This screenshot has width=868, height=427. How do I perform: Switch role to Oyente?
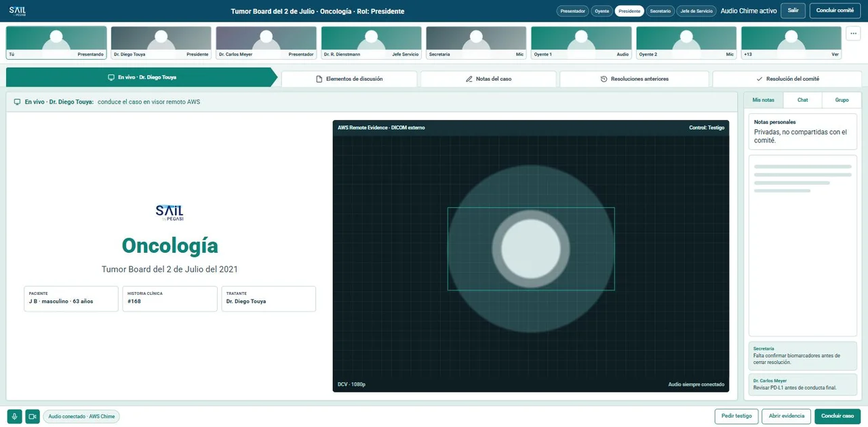click(602, 11)
